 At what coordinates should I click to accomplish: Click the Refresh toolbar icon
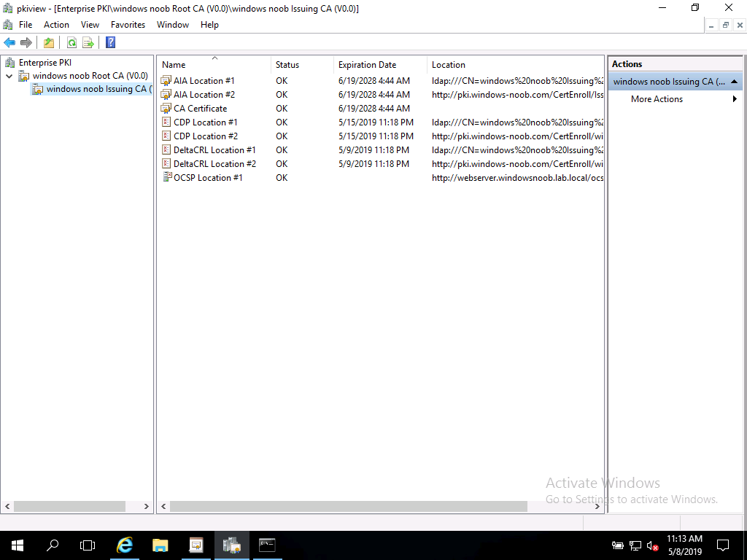[71, 43]
